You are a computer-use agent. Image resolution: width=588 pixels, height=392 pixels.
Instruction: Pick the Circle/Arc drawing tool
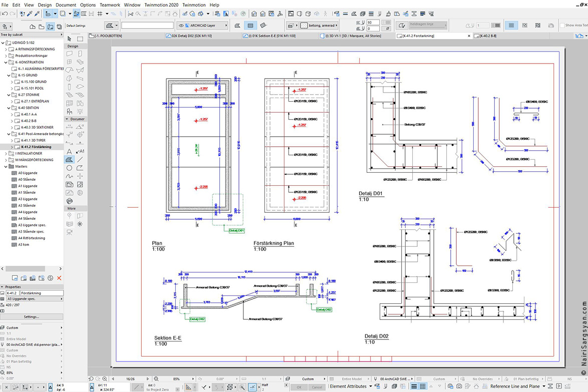coord(70,168)
